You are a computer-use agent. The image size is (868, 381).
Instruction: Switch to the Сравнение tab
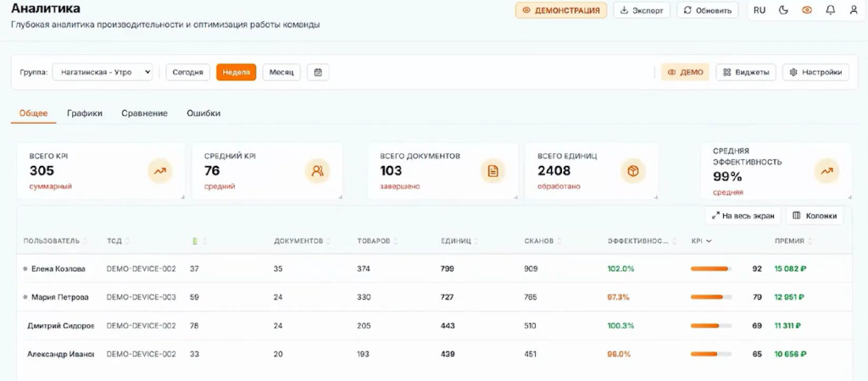tap(144, 113)
